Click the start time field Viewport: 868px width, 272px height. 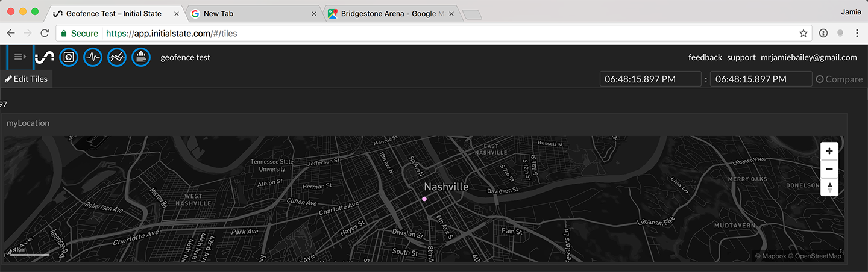tap(650, 79)
